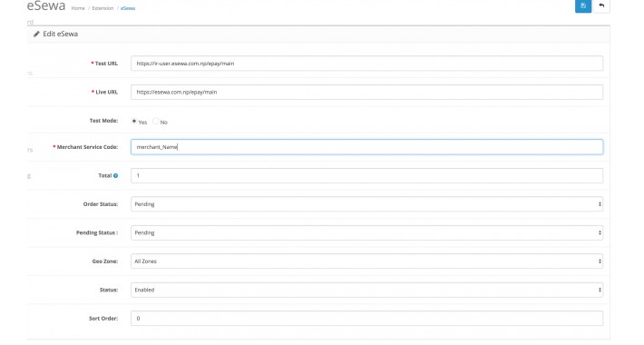The image size is (644, 345).
Task: Click the Pending Status label
Action: click(x=97, y=232)
